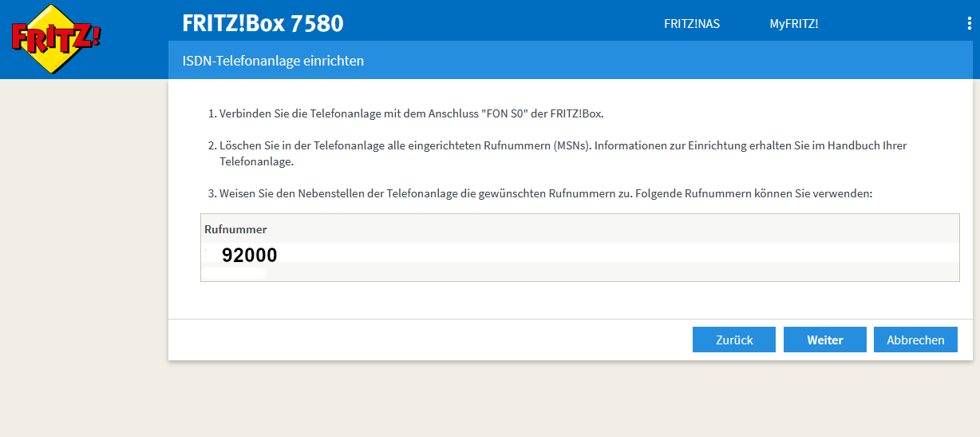
Task: Open FRITZ!NAS from the header
Action: (x=691, y=24)
